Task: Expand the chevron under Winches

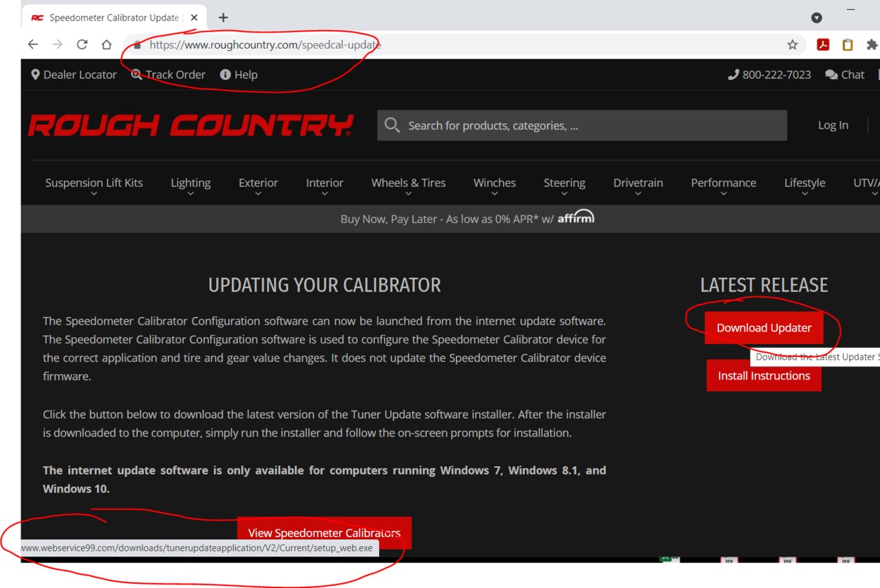Action: click(495, 194)
